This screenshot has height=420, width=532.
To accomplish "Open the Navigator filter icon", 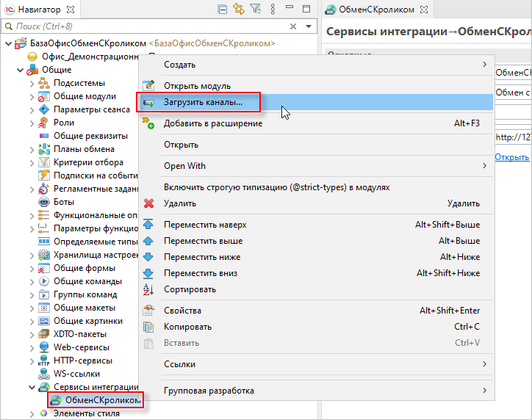I will (x=255, y=9).
